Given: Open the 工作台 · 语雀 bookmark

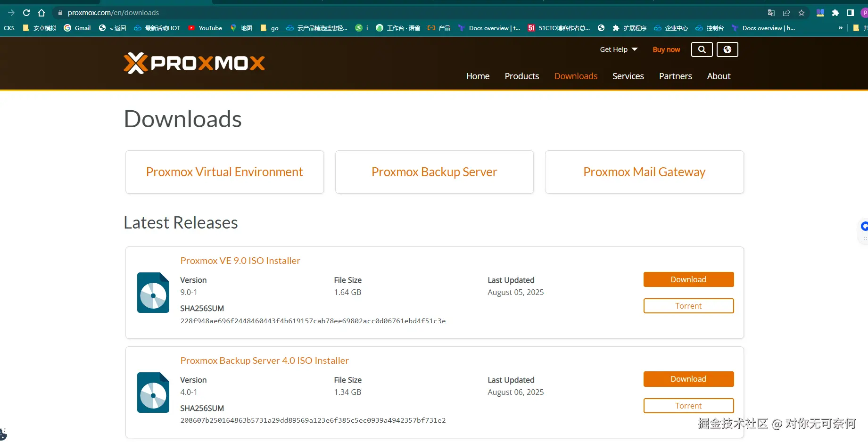Looking at the screenshot, I should pos(398,28).
